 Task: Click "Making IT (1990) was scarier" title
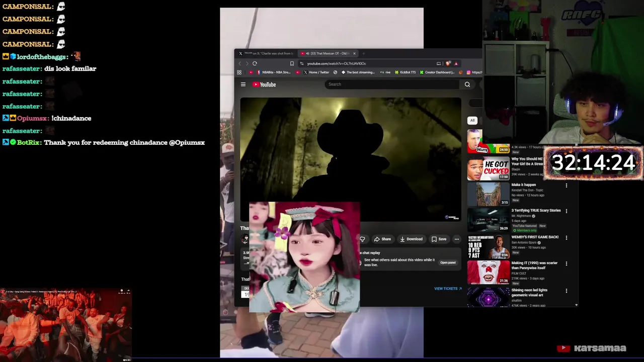[x=534, y=265]
